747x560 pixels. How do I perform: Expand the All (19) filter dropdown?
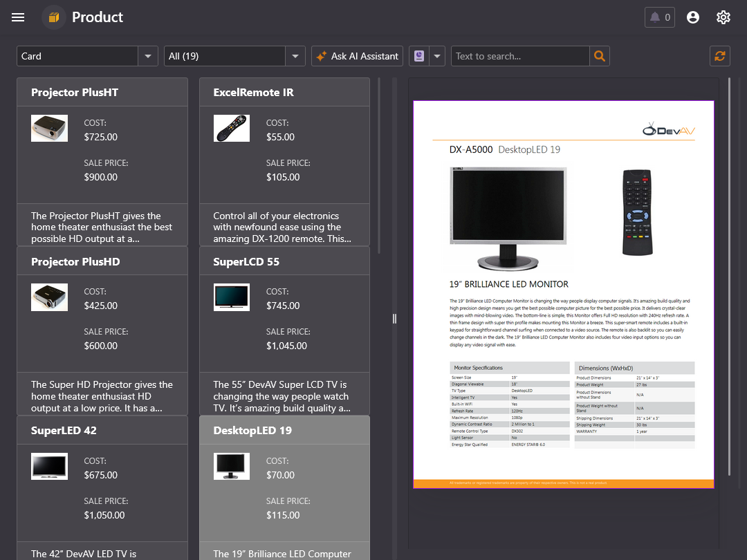click(295, 56)
